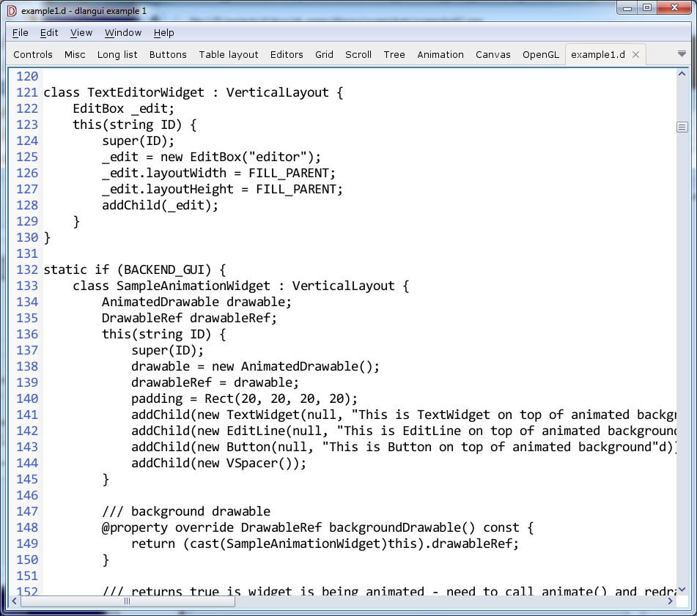Select the Table layout tab
697x616 pixels.
point(229,55)
